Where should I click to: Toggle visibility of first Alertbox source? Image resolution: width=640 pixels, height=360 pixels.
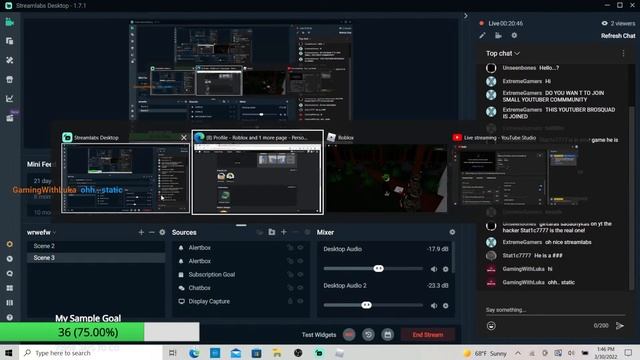point(300,248)
